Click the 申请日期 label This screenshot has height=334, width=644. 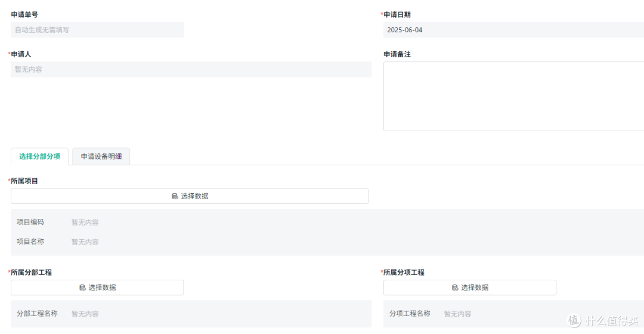click(x=397, y=15)
